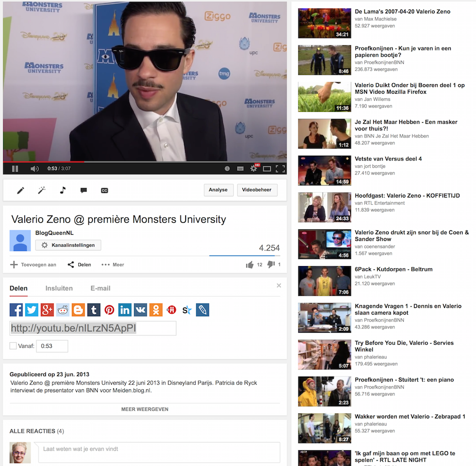Open the 'Vetste van Versus deel 4' thumbnail
Image resolution: width=476 pixels, height=466 pixels.
click(x=318, y=170)
